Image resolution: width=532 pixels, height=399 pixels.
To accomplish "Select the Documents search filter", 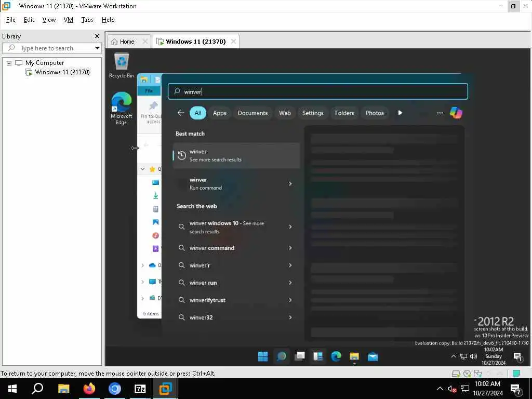I will (x=252, y=113).
